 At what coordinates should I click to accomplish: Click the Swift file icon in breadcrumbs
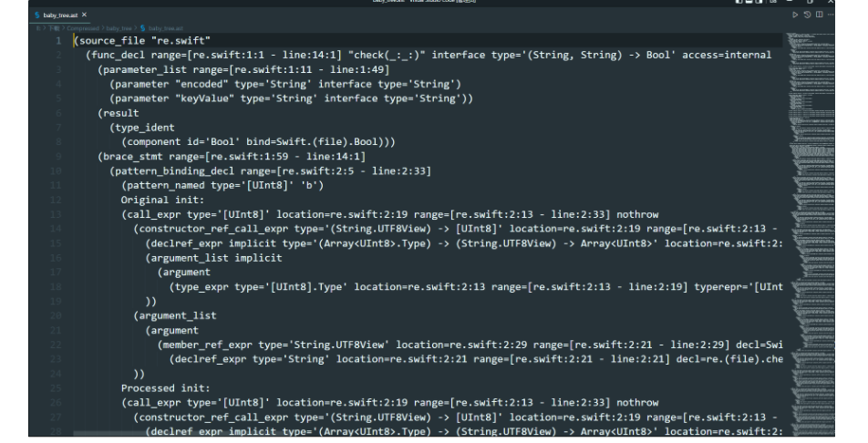(143, 28)
